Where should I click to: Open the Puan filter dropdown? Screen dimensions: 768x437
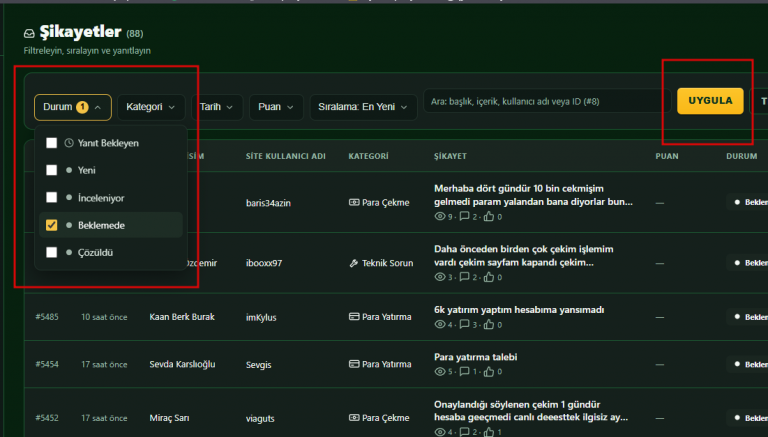pos(276,107)
